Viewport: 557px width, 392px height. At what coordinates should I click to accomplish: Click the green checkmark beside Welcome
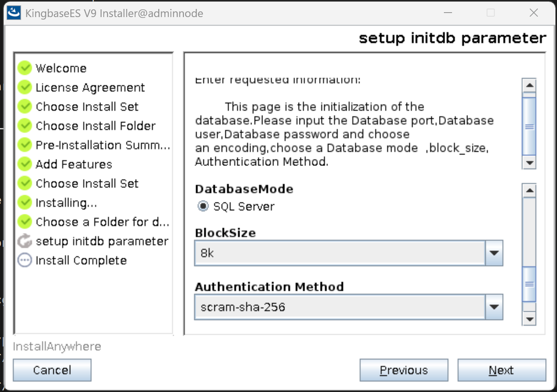[x=25, y=68]
